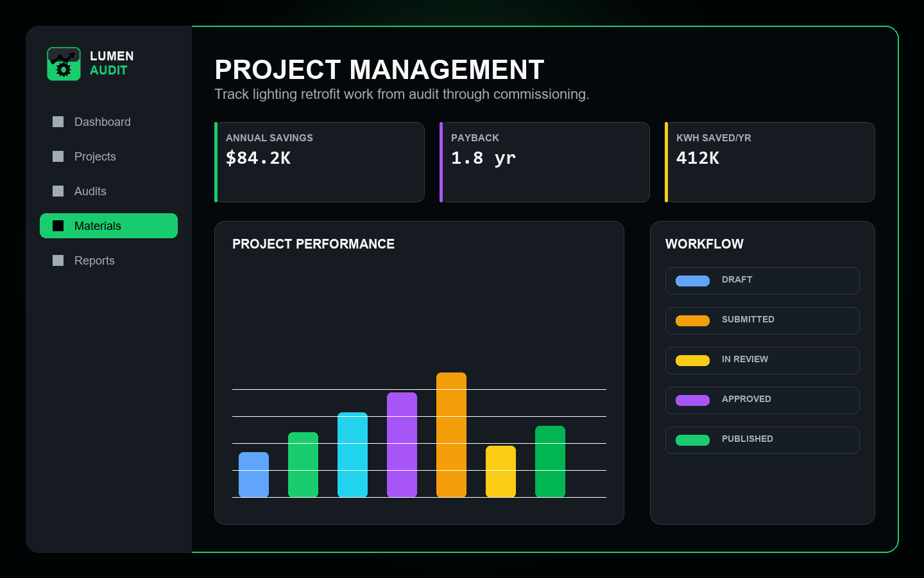The height and width of the screenshot is (578, 924).
Task: Select the PUBLISHED workflow stage
Action: 762,440
